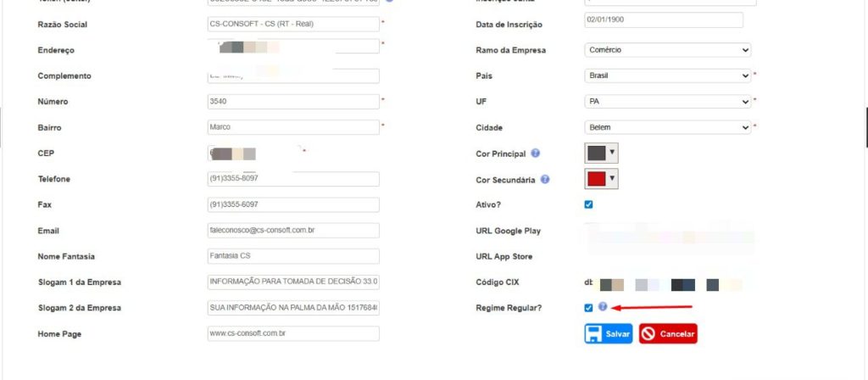
Task: Click help icon next to Cor Secundária
Action: point(545,179)
